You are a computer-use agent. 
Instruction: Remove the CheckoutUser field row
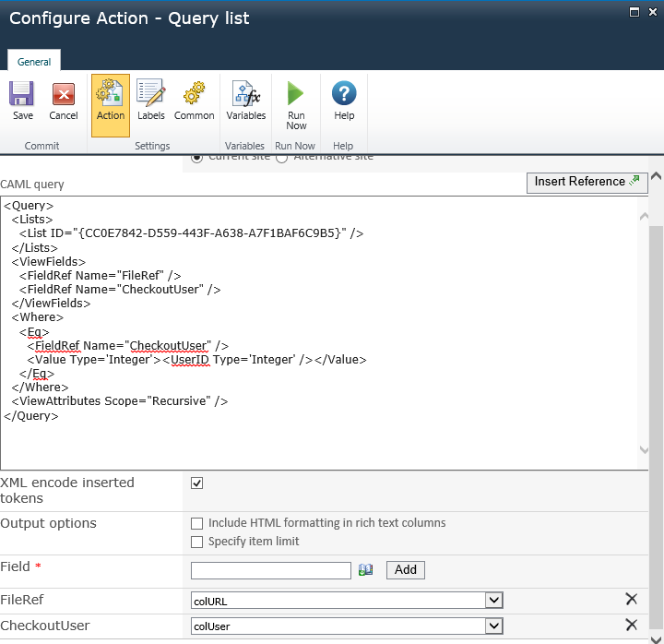coord(631,626)
